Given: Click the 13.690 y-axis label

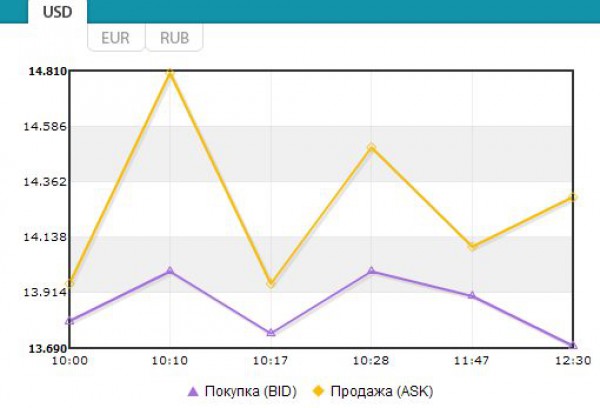Looking at the screenshot, I should point(47,348).
